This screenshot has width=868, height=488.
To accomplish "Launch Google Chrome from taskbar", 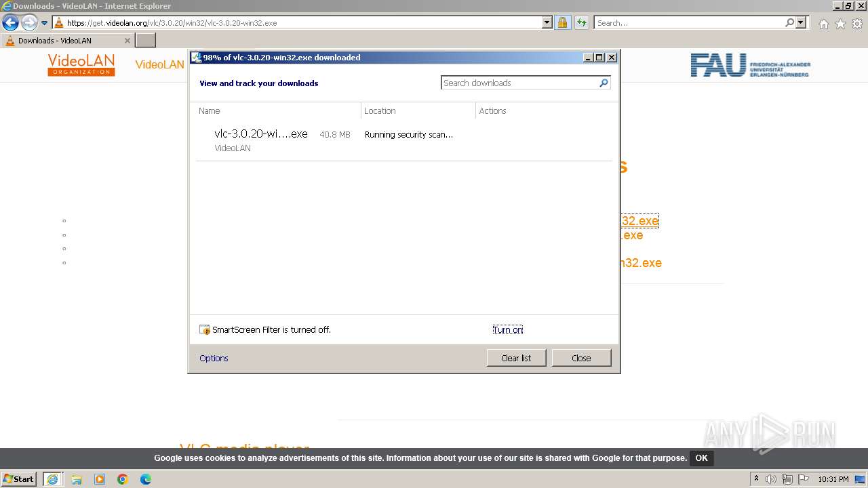I will [x=123, y=479].
